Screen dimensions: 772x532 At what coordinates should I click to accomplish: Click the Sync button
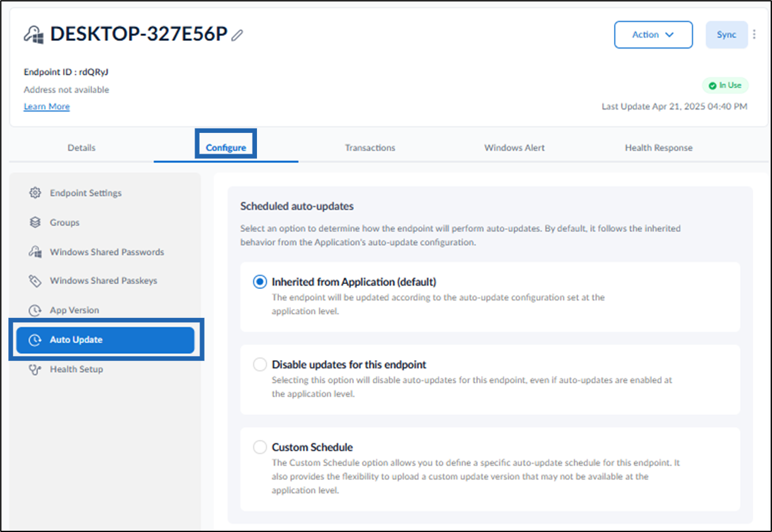727,35
